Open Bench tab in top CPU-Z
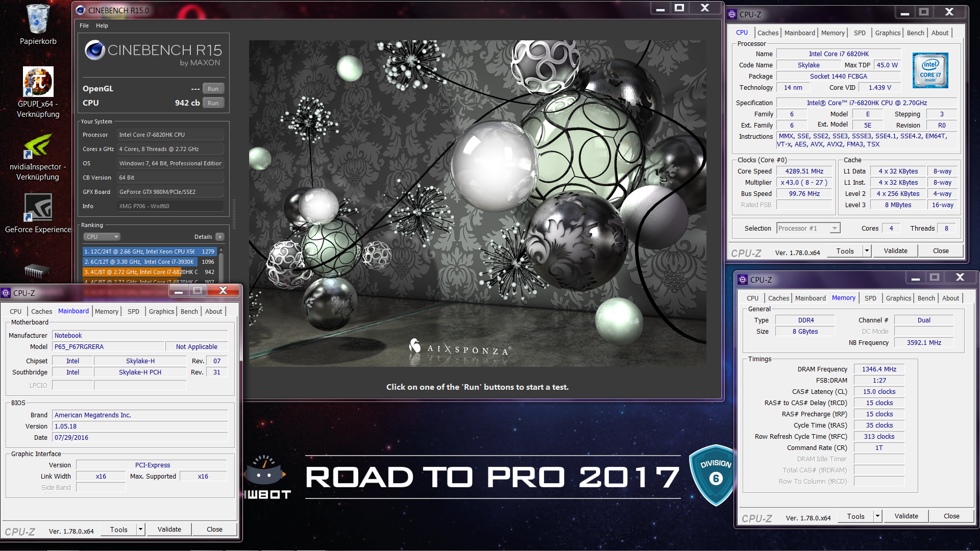 tap(915, 33)
